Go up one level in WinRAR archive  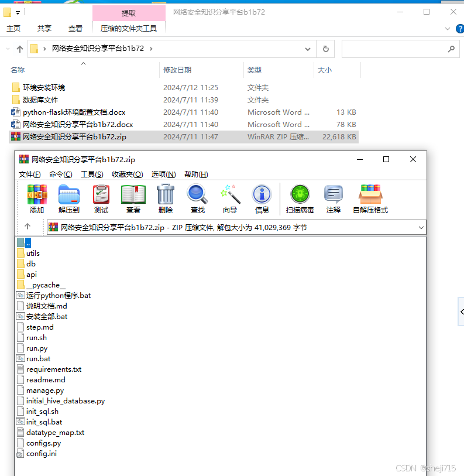(28, 227)
